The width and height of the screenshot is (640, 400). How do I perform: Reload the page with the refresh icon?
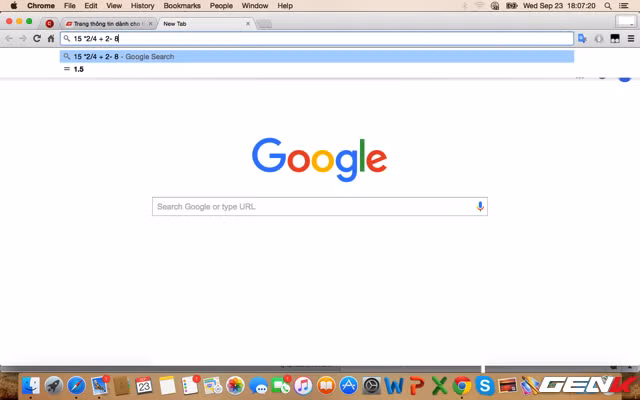(37, 39)
